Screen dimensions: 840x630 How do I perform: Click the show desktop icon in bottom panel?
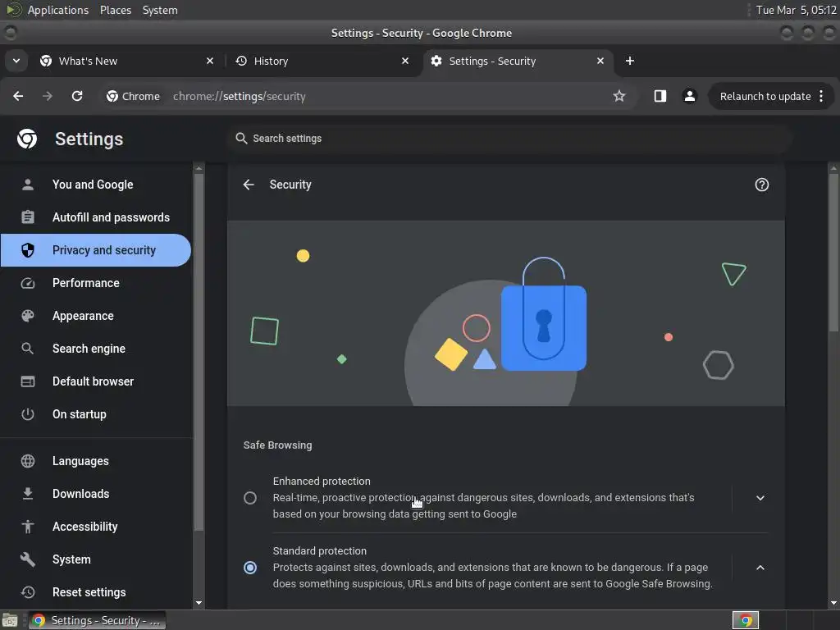coord(10,620)
